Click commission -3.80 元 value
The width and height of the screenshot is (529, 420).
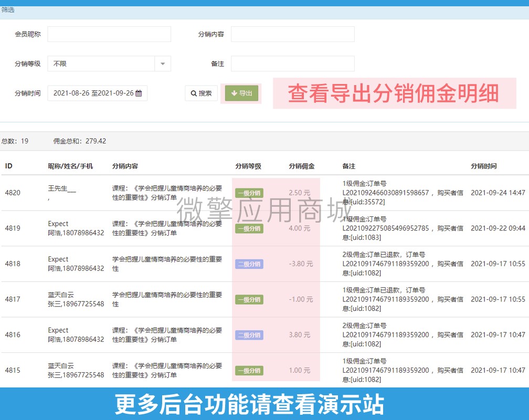click(x=301, y=264)
